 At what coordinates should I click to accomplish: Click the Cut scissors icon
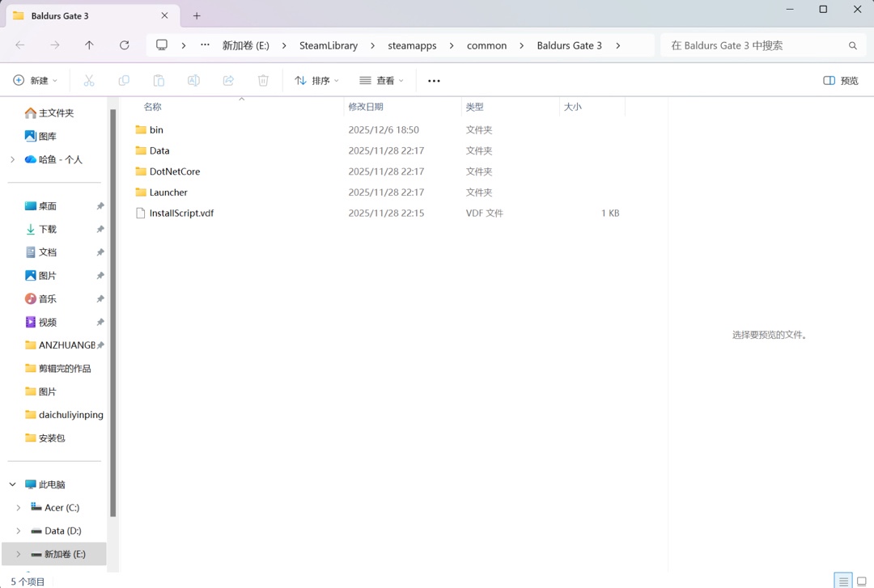[89, 81]
